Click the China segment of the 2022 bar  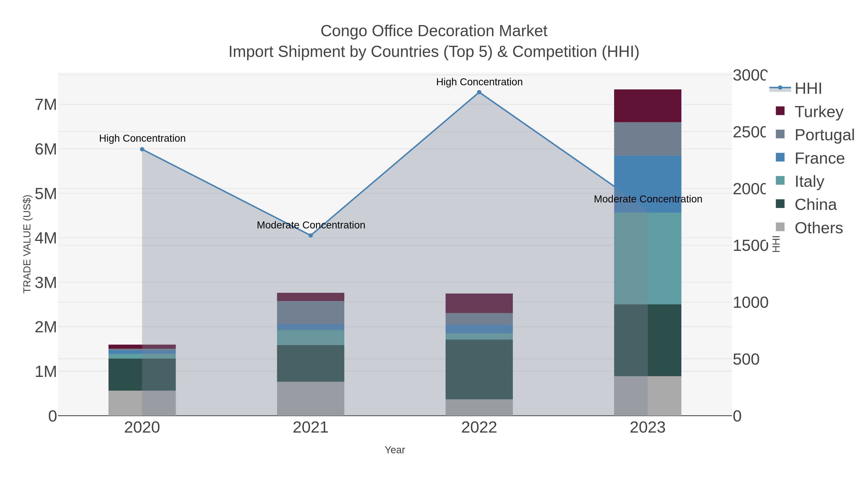click(x=479, y=369)
